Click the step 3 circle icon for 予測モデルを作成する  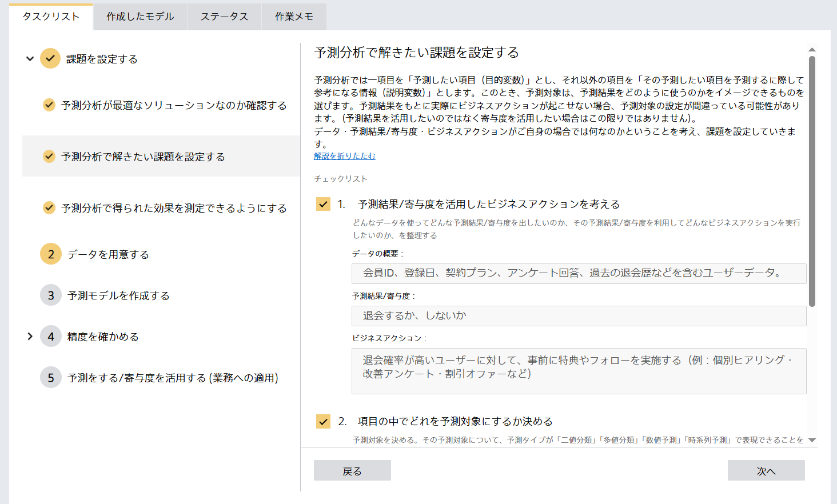click(x=51, y=295)
